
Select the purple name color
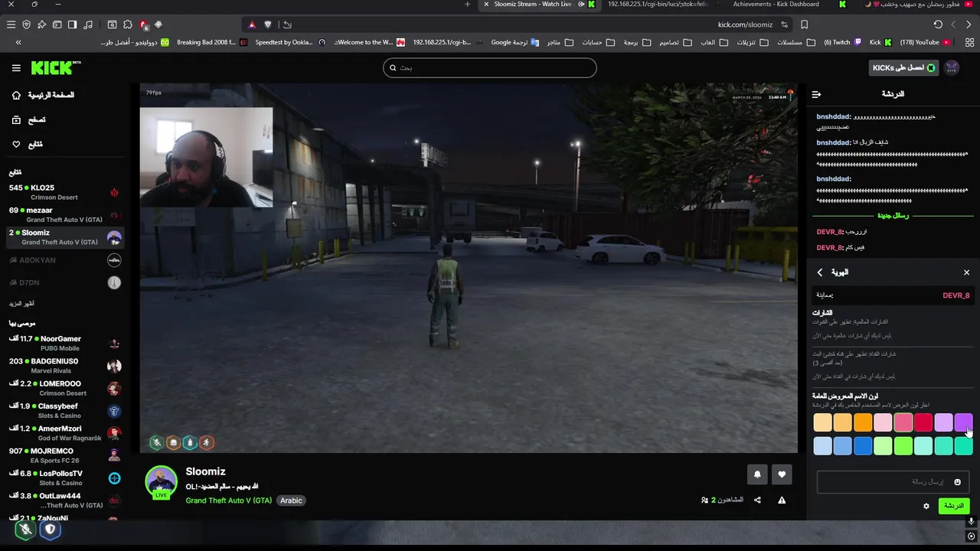[x=963, y=422]
